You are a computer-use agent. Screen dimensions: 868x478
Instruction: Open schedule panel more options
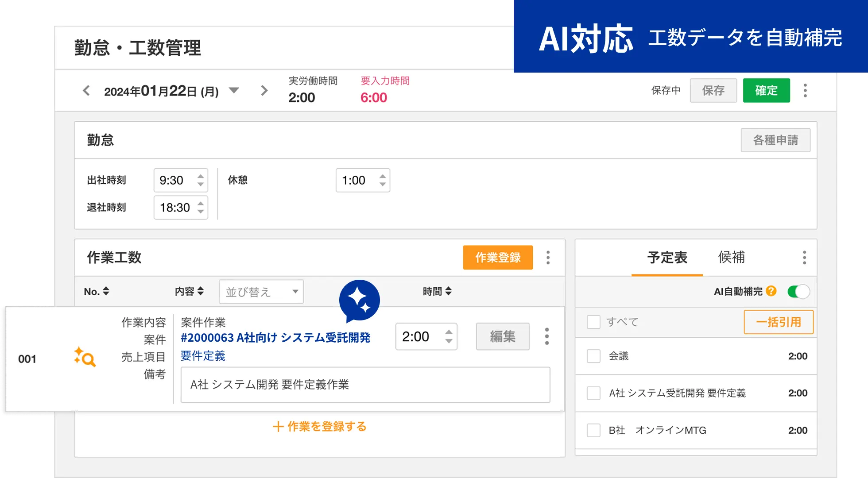pyautogui.click(x=804, y=258)
